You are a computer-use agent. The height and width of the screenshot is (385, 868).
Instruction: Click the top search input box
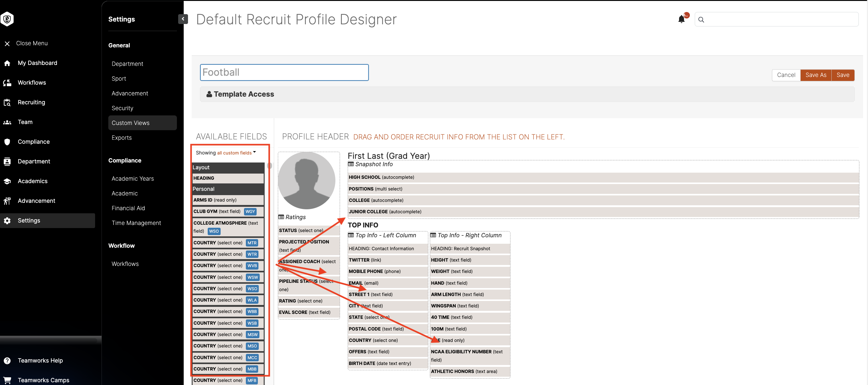coord(776,20)
